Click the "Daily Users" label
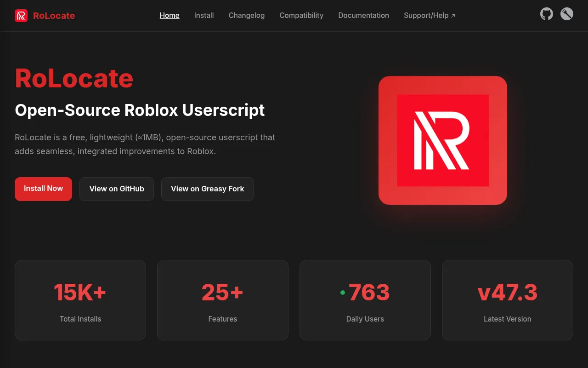The width and height of the screenshot is (588, 368). click(365, 319)
